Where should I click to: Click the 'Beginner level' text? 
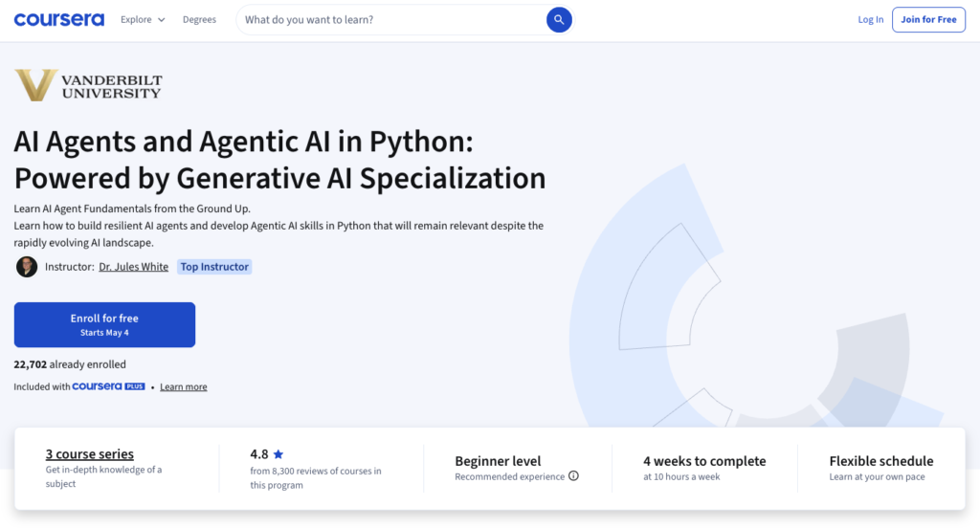click(x=498, y=461)
